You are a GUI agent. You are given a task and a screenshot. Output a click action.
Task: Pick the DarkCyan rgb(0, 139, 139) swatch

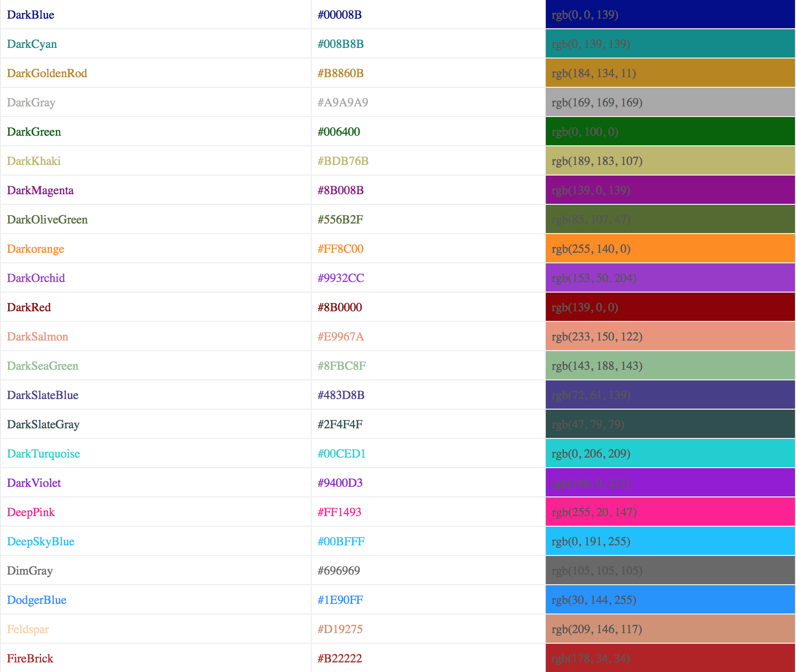click(x=670, y=43)
